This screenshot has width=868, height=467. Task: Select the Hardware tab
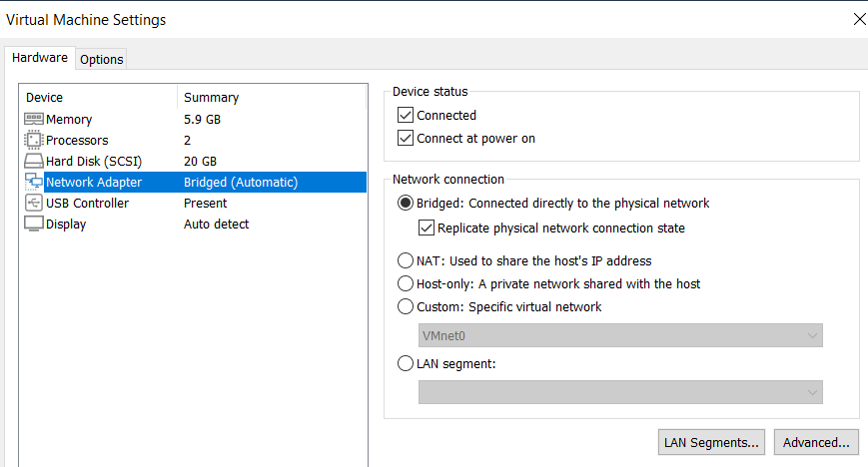(x=40, y=58)
